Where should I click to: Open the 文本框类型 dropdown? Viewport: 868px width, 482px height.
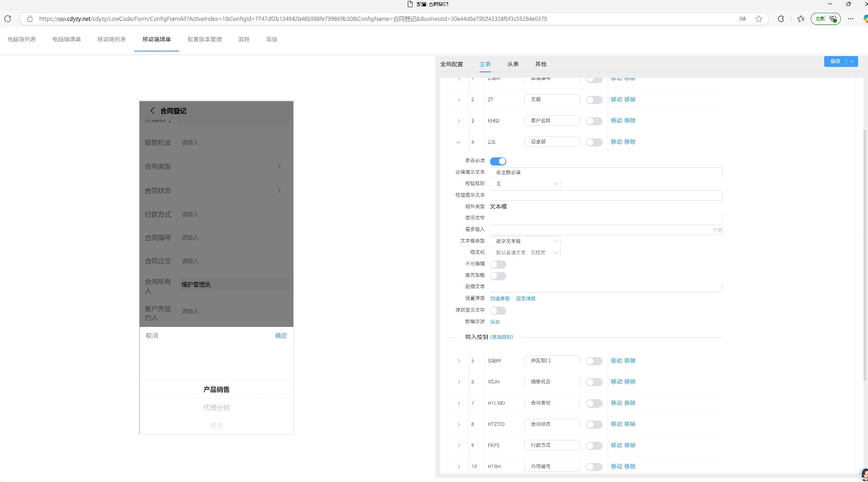(526, 241)
